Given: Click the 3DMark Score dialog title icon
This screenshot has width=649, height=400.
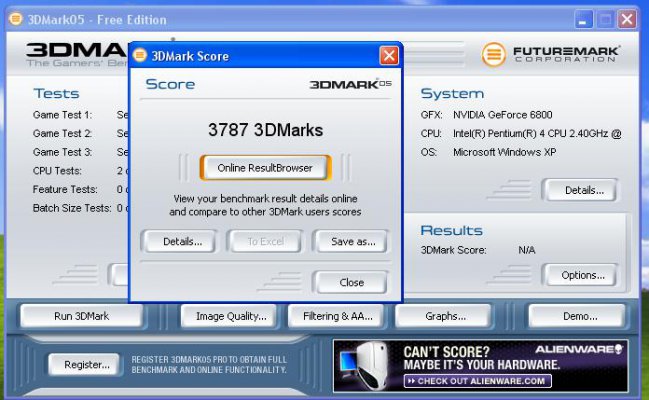Looking at the screenshot, I should click(x=140, y=55).
